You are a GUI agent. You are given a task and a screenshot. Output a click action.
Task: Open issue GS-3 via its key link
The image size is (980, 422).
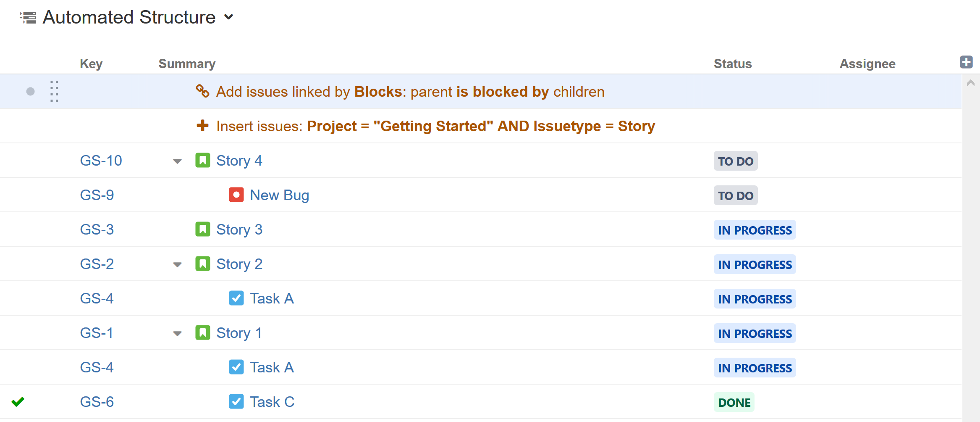97,229
